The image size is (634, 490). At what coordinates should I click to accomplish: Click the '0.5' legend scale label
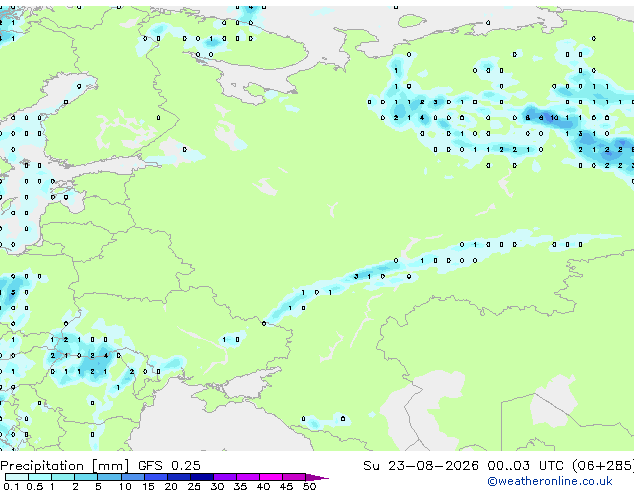pyautogui.click(x=34, y=486)
